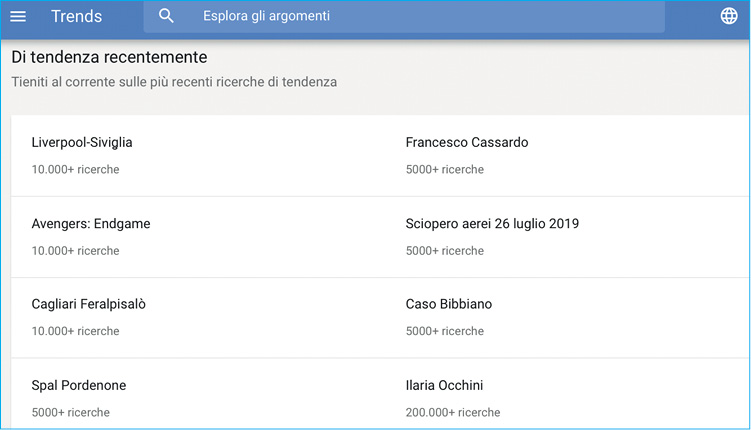Click the 'Di tendenza recentemente' heading

click(x=110, y=57)
